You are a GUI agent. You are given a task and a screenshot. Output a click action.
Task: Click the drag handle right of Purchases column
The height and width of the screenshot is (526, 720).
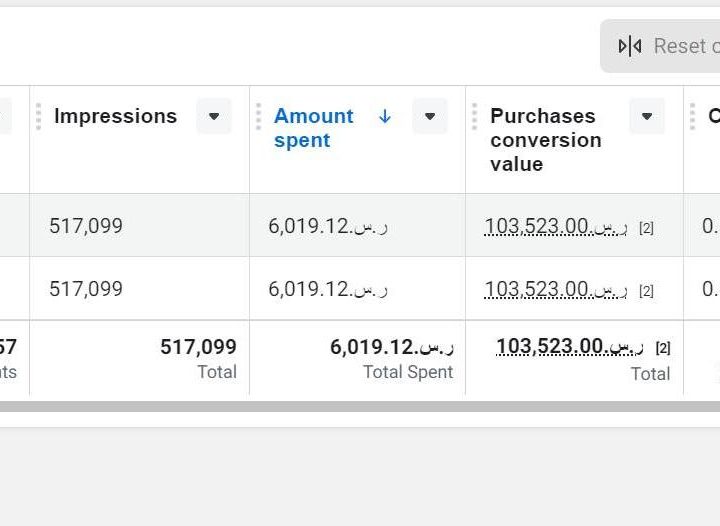[692, 117]
